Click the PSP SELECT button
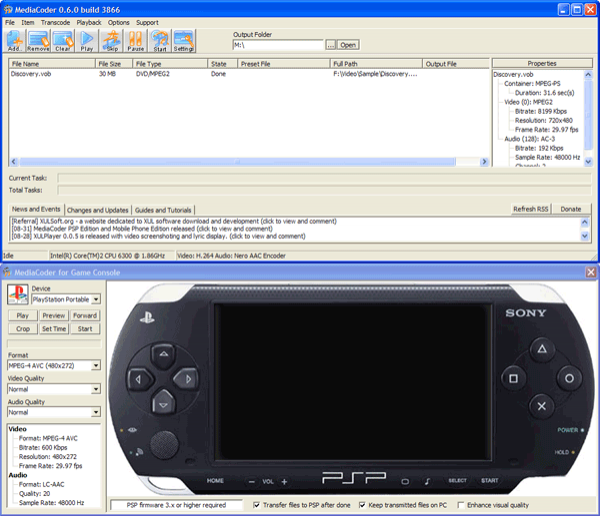 click(x=457, y=480)
